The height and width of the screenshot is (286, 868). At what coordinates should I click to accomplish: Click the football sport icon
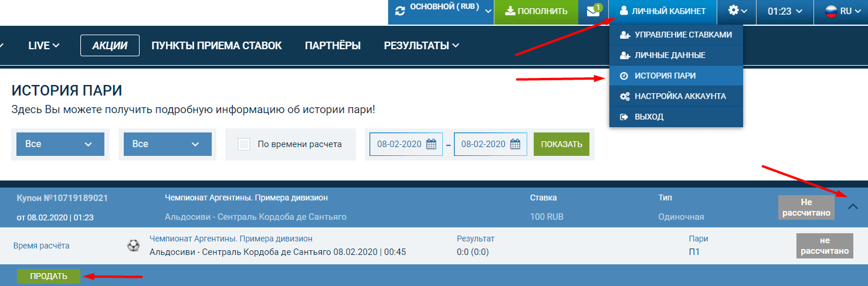[x=133, y=246]
